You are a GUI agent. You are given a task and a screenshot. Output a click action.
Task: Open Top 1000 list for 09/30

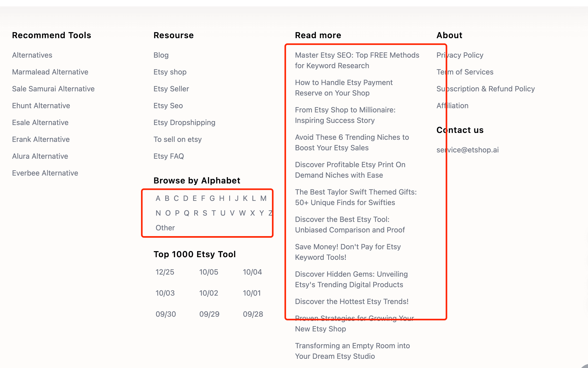coord(166,314)
